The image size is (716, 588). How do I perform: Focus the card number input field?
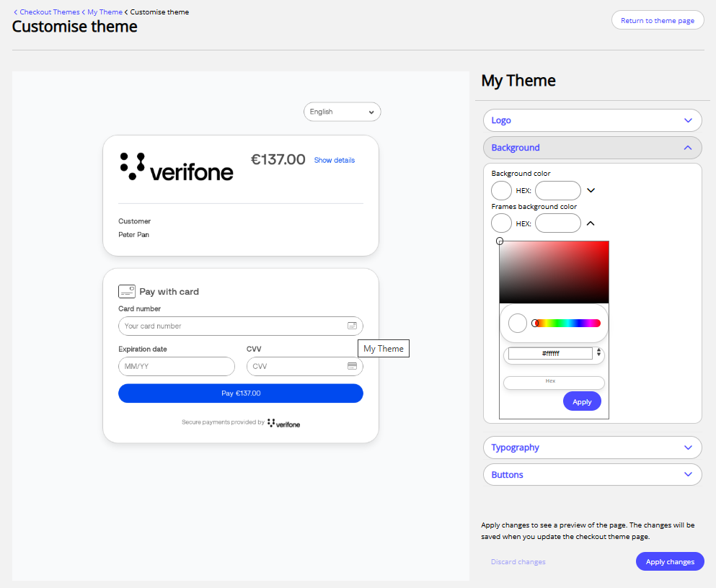[241, 326]
